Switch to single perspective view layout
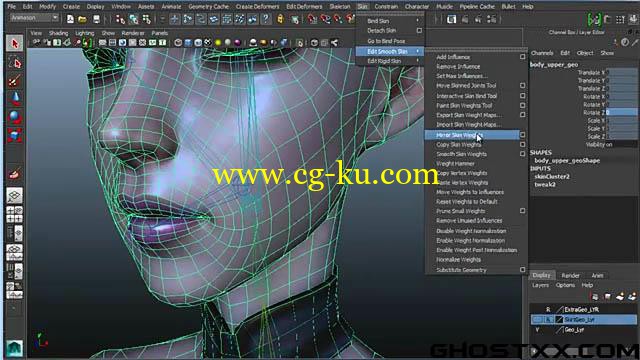The height and width of the screenshot is (360, 640). point(15,196)
